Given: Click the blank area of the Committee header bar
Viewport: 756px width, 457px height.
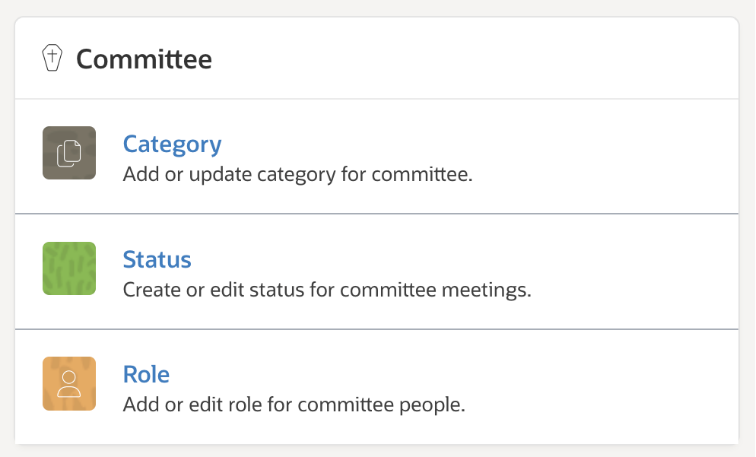Looking at the screenshot, I should pyautogui.click(x=480, y=59).
